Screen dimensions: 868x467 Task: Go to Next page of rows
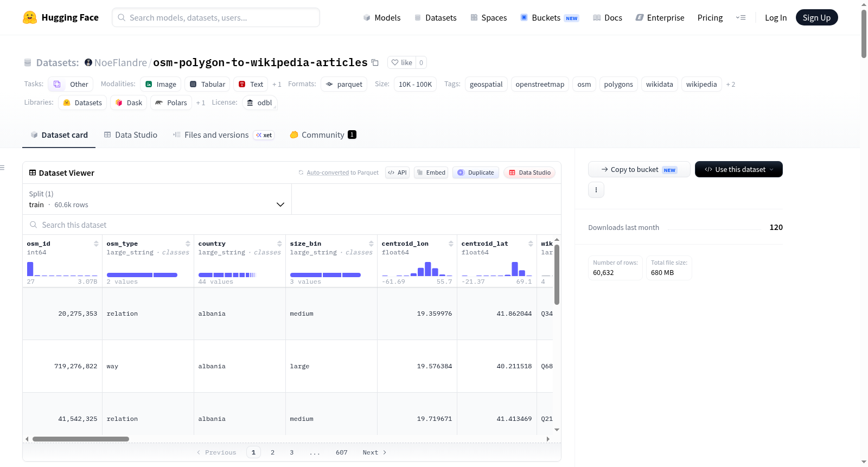click(374, 452)
